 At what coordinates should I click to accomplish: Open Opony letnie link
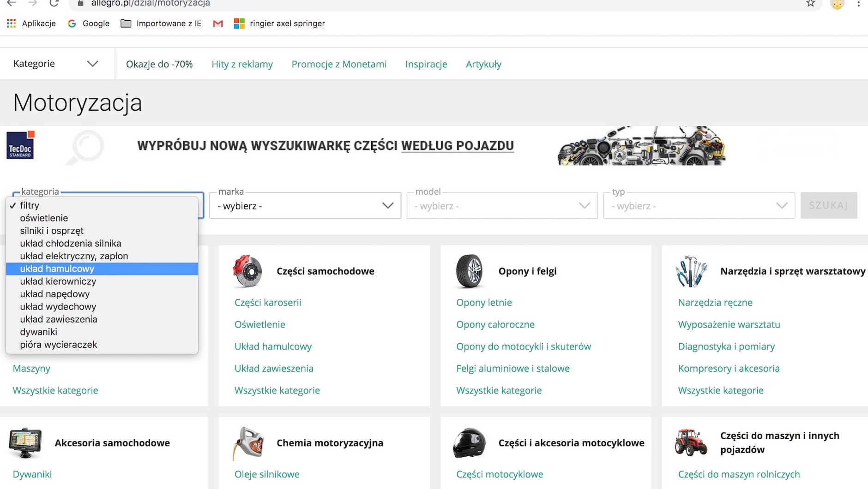[x=484, y=303]
